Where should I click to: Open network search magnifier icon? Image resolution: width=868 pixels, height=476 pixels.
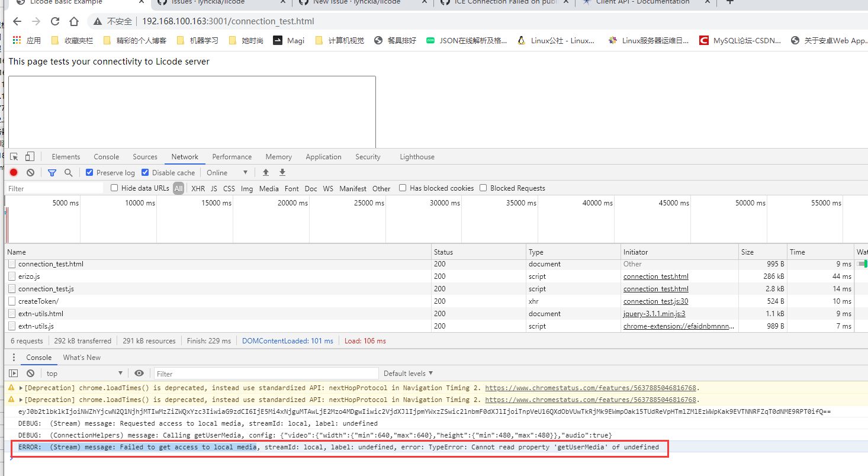click(68, 172)
